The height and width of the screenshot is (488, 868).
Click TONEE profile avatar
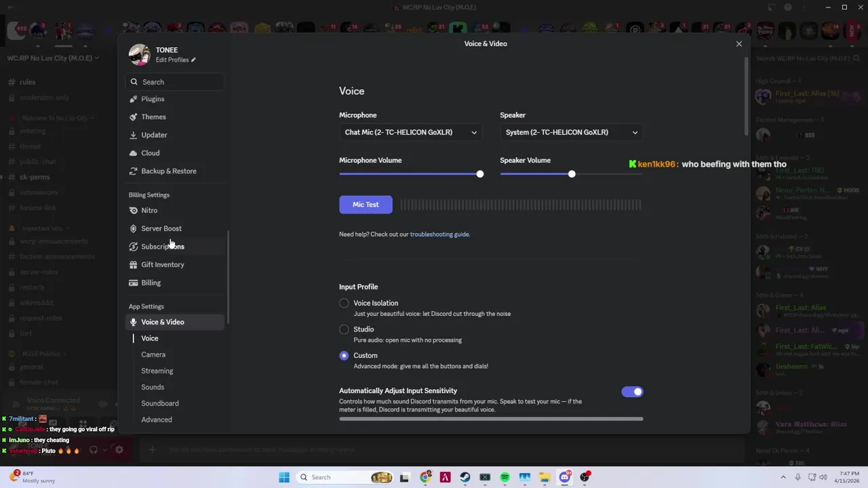(140, 55)
